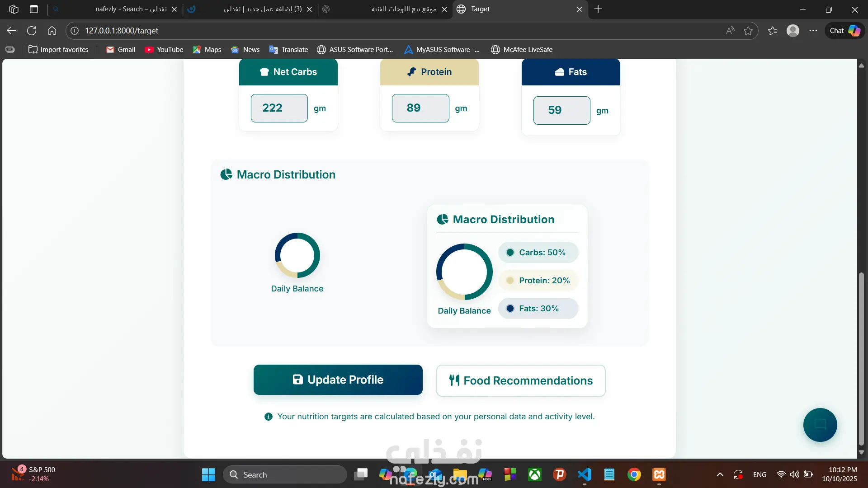Open Visual Studio Code from taskbar
The image size is (868, 488).
[584, 474]
